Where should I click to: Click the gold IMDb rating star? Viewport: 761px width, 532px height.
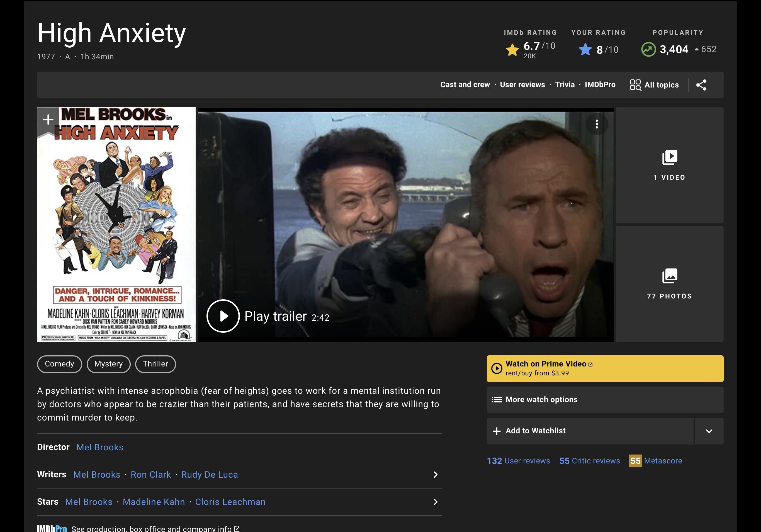coord(512,50)
